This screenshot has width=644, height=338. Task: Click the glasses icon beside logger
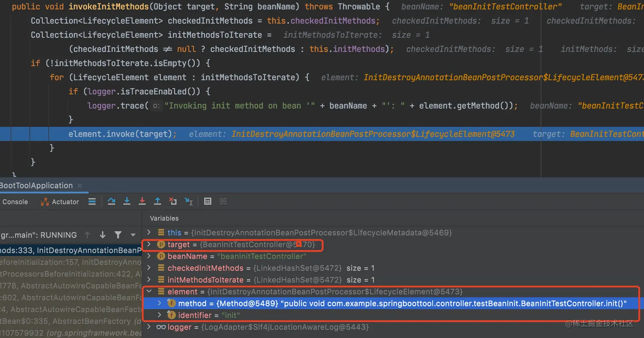[x=161, y=327]
